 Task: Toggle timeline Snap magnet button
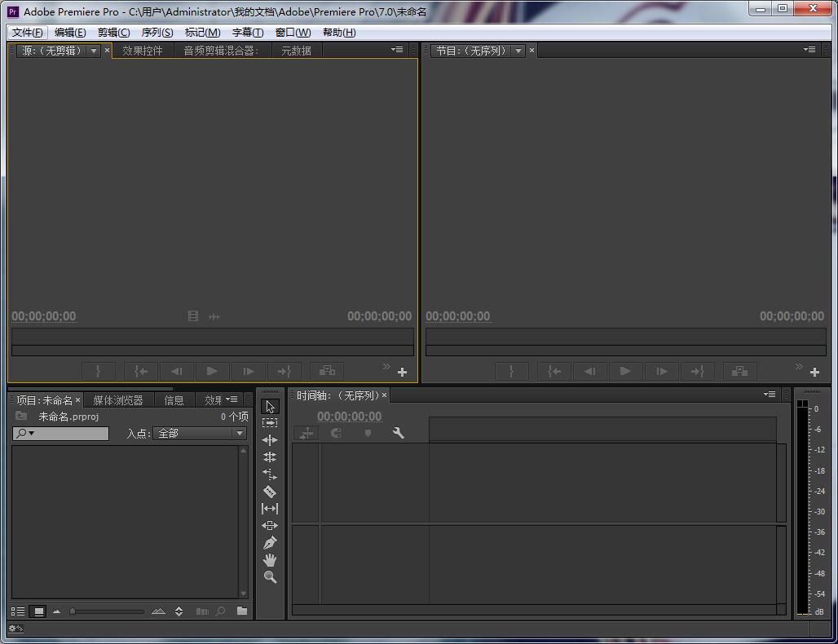(336, 433)
